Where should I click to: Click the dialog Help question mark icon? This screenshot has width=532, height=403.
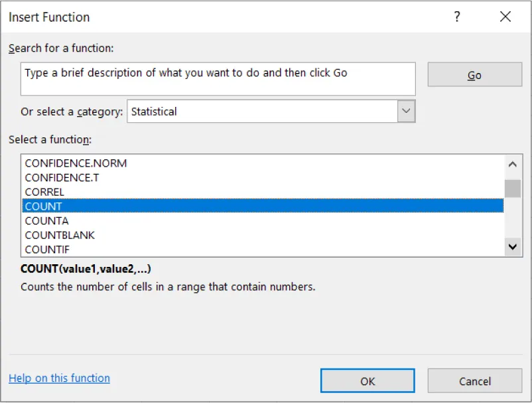point(456,17)
